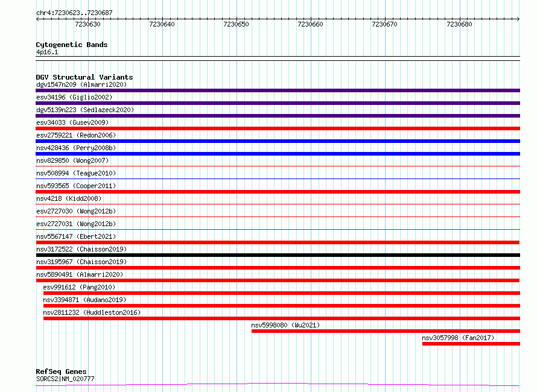
Task: Click the ruler's left arrow end
Action: coord(37,19)
